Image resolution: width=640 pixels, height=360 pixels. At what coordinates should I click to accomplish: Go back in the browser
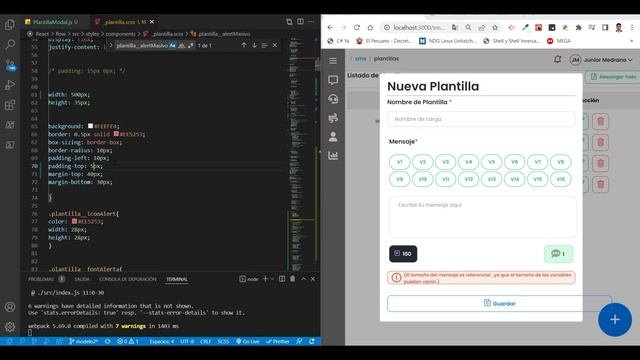click(x=330, y=27)
